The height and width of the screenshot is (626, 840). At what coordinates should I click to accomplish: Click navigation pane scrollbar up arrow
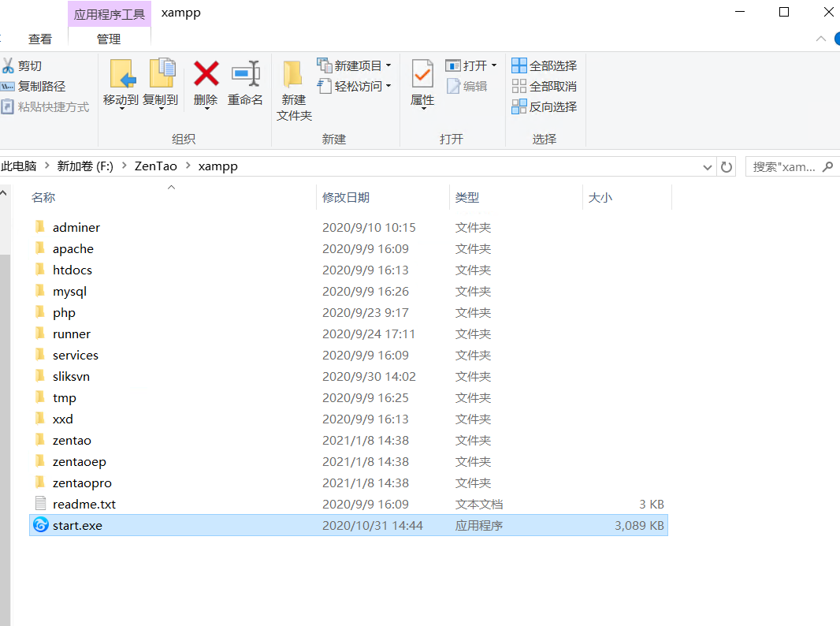tap(4, 193)
